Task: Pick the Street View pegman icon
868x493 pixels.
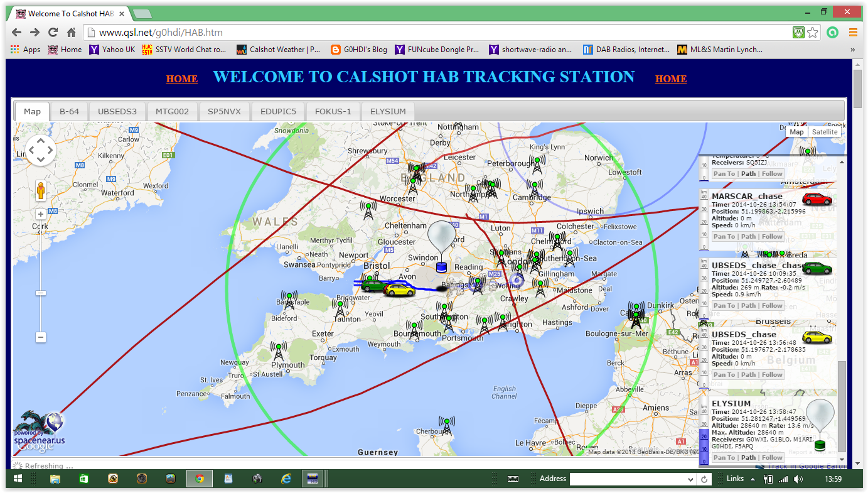Action: pyautogui.click(x=41, y=191)
